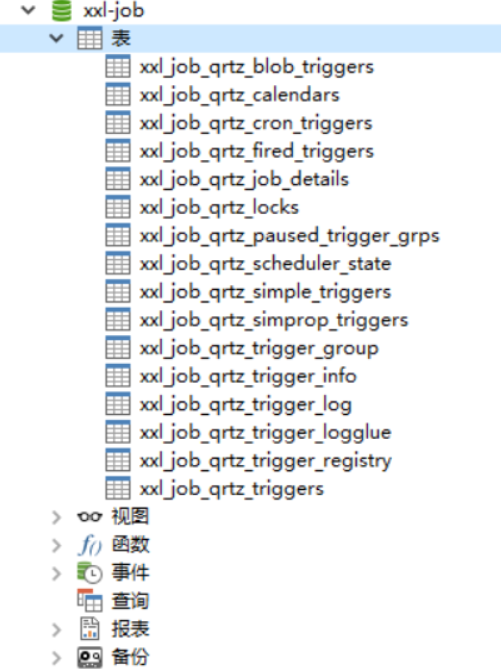Expand the 视图 views node
The image size is (501, 672).
point(56,517)
